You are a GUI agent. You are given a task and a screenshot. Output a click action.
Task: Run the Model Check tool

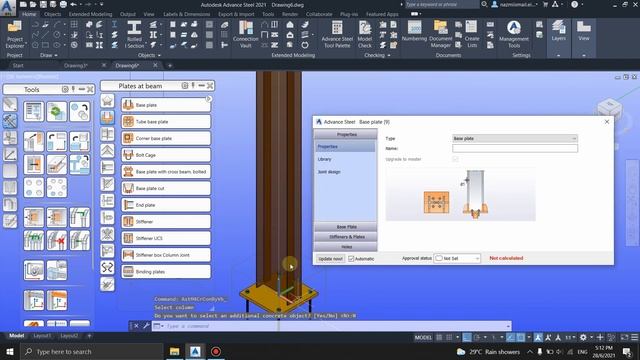(x=364, y=35)
